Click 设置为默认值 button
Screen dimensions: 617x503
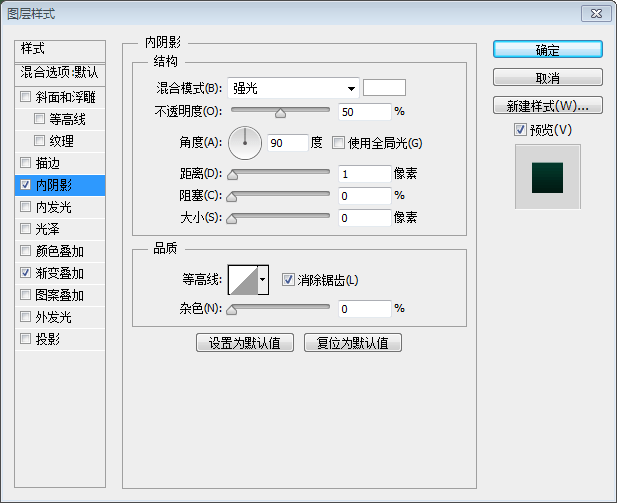coord(245,343)
